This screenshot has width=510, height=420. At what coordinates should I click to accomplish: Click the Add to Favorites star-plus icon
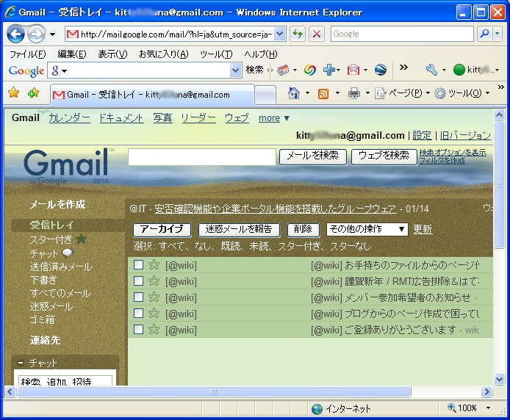click(33, 93)
